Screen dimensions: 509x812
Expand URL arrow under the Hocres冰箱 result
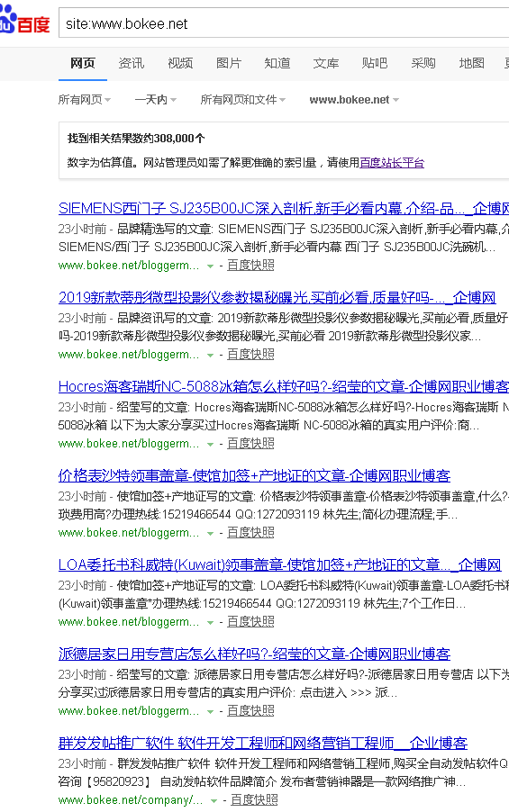(x=210, y=445)
